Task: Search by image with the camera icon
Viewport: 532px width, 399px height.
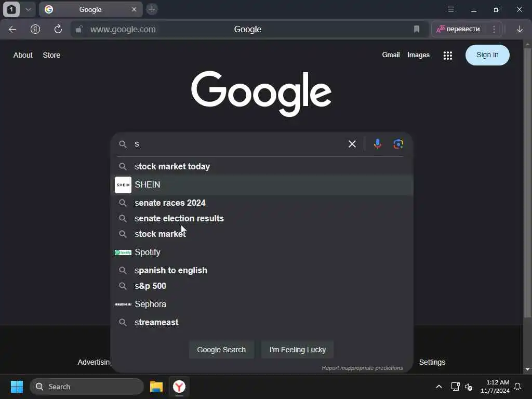Action: click(398, 144)
